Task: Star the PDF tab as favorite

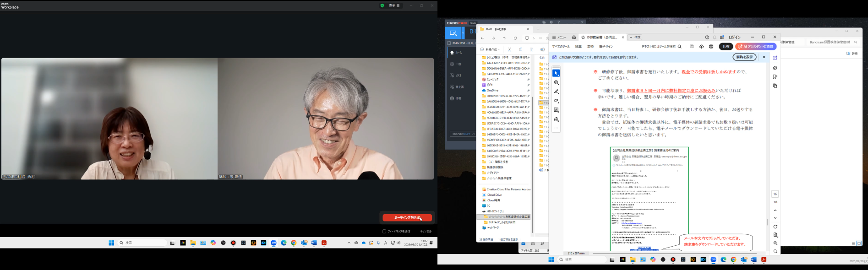Action: pyautogui.click(x=583, y=38)
